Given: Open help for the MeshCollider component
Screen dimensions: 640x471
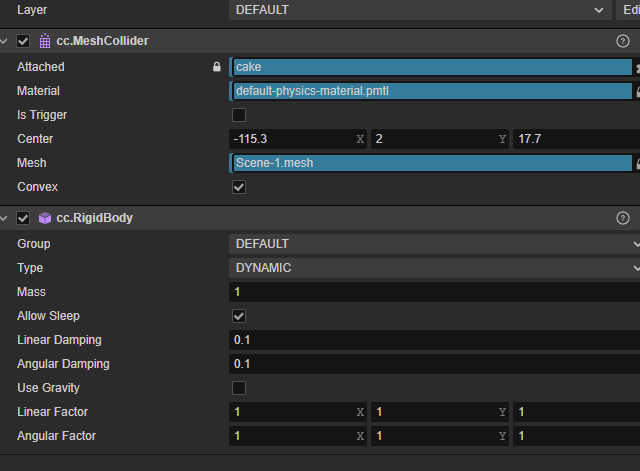Looking at the screenshot, I should click(623, 41).
